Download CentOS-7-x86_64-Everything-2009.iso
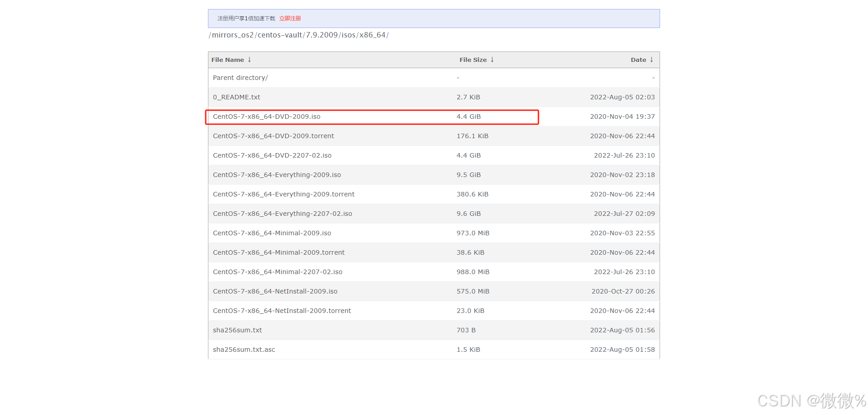 click(277, 175)
